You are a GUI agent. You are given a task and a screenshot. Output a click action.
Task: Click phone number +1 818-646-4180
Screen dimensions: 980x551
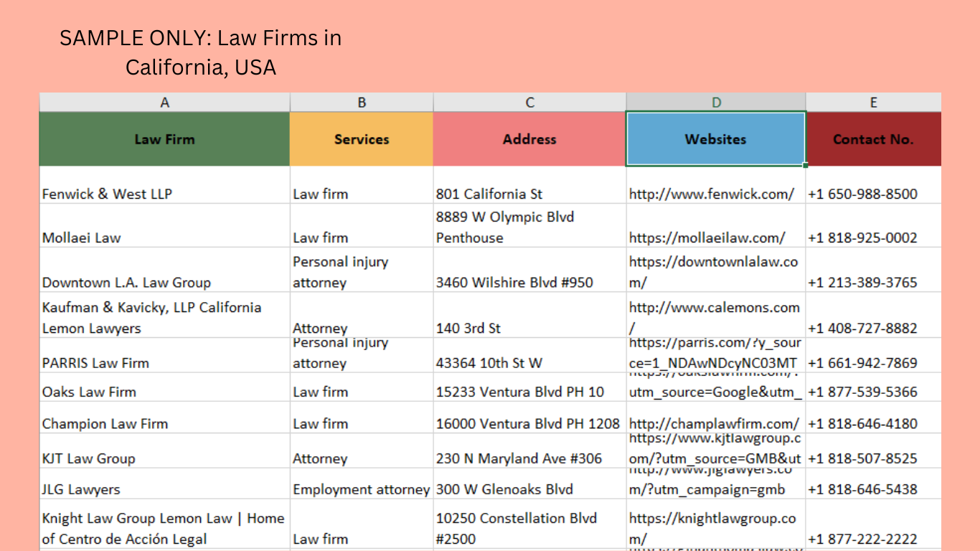[862, 423]
